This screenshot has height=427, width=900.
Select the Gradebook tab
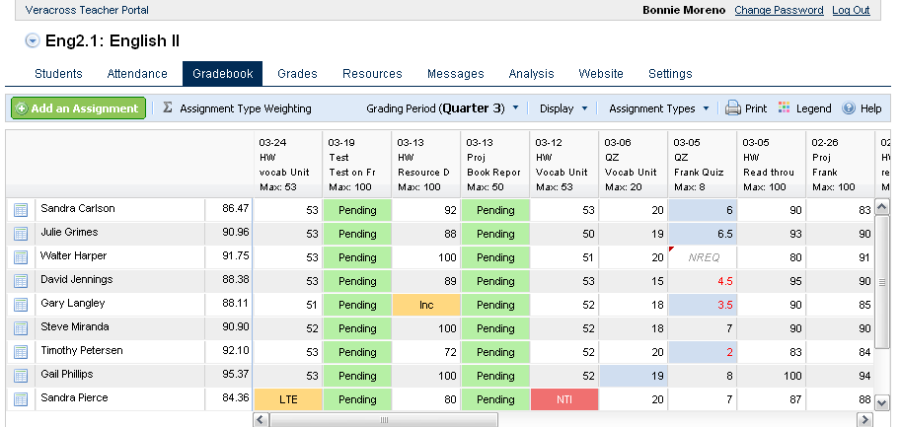[x=223, y=73]
